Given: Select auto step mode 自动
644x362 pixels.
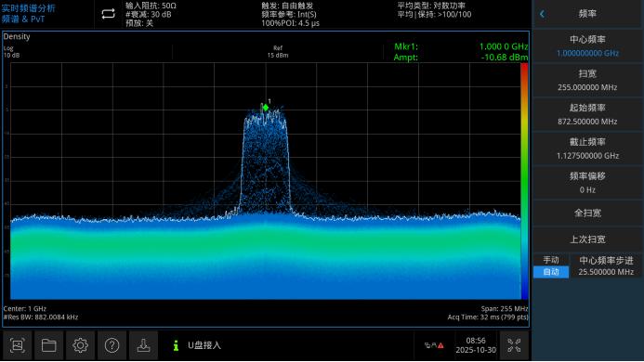Looking at the screenshot, I should [x=551, y=272].
